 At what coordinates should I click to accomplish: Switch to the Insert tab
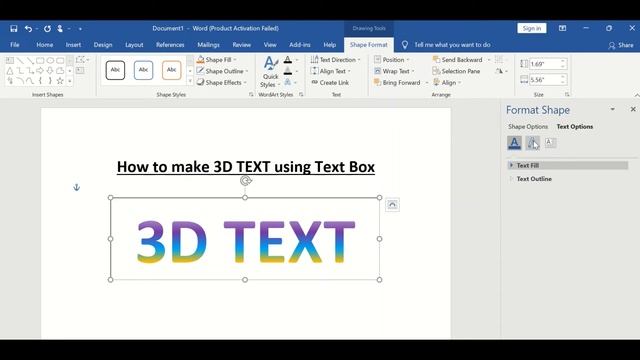(73, 45)
